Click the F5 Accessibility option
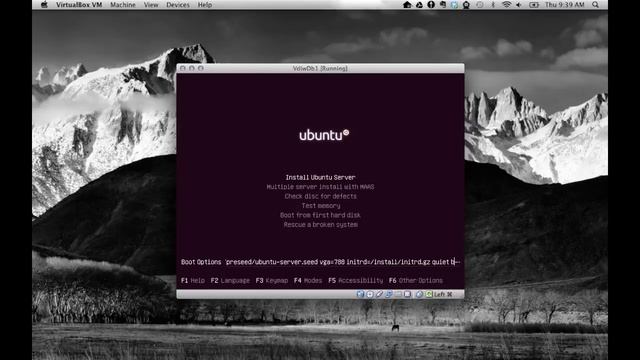The height and width of the screenshot is (360, 640). click(356, 280)
